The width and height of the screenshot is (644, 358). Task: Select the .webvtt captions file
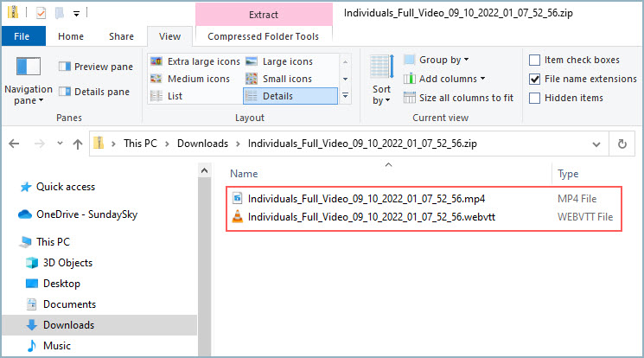tap(372, 217)
